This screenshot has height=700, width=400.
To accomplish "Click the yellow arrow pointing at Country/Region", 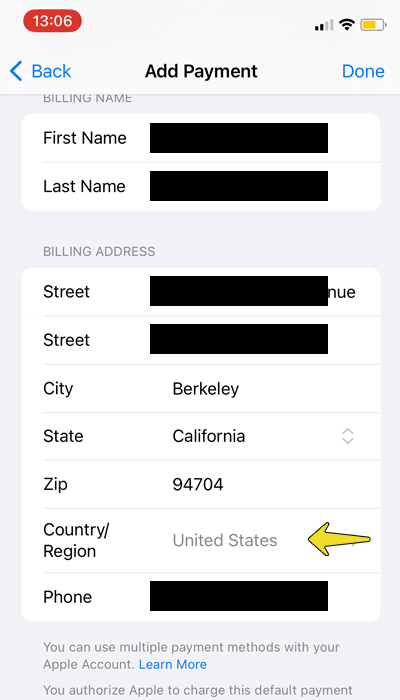I will (x=339, y=539).
